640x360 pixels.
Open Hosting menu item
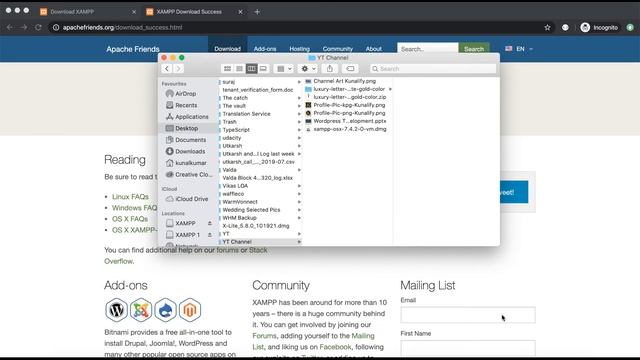(300, 49)
